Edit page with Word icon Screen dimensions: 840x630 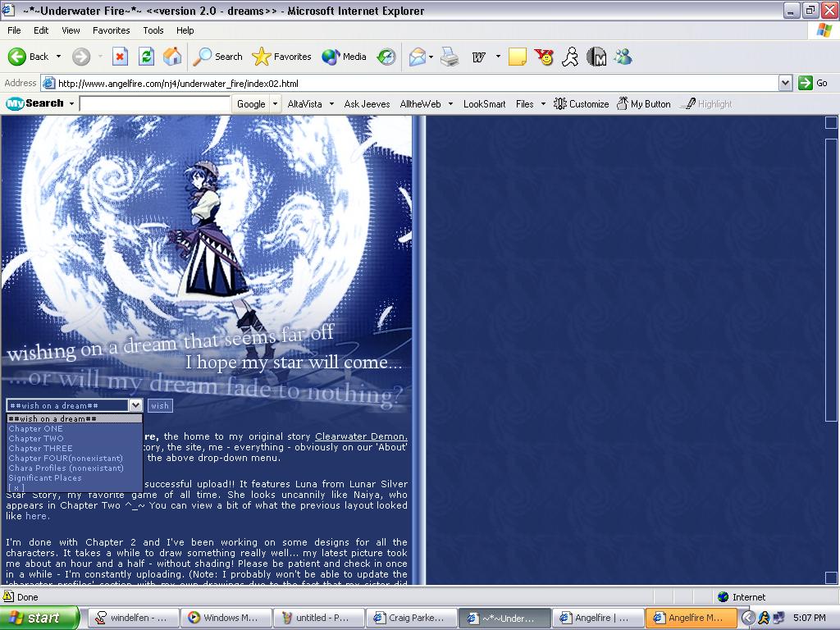pyautogui.click(x=479, y=57)
